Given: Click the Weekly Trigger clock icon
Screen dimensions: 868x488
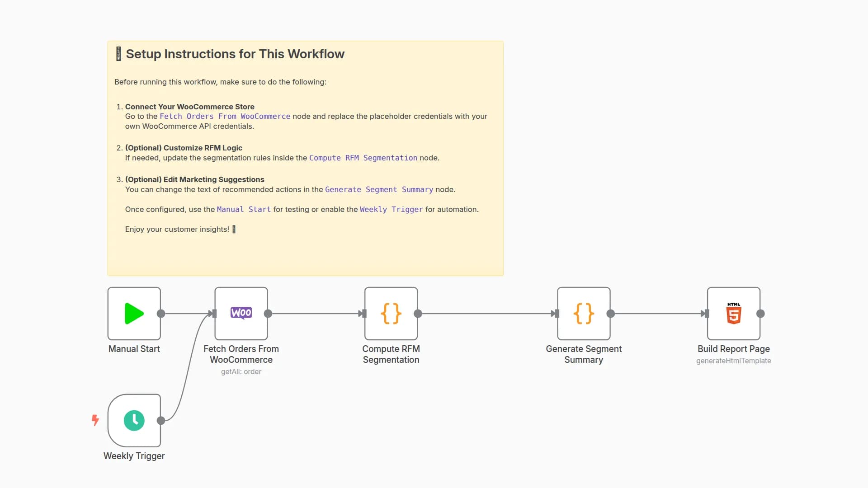Looking at the screenshot, I should coord(134,420).
